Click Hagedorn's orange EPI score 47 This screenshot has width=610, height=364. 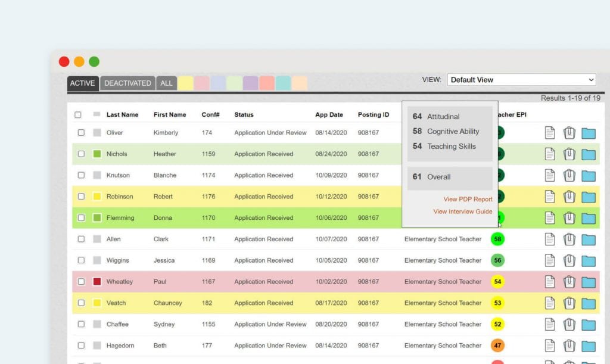coord(497,346)
